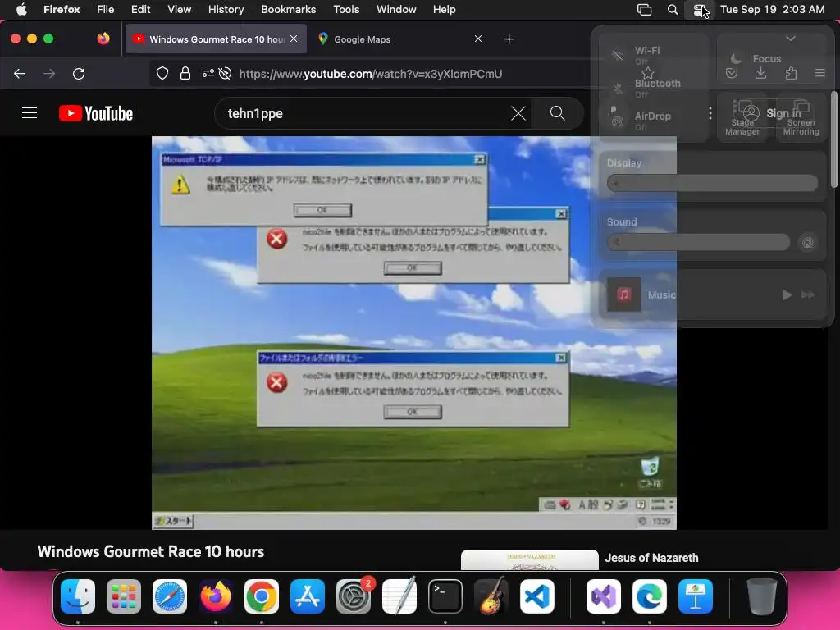Open the Jesus of Nazareth recommendation
This screenshot has height=630, width=840.
(651, 558)
